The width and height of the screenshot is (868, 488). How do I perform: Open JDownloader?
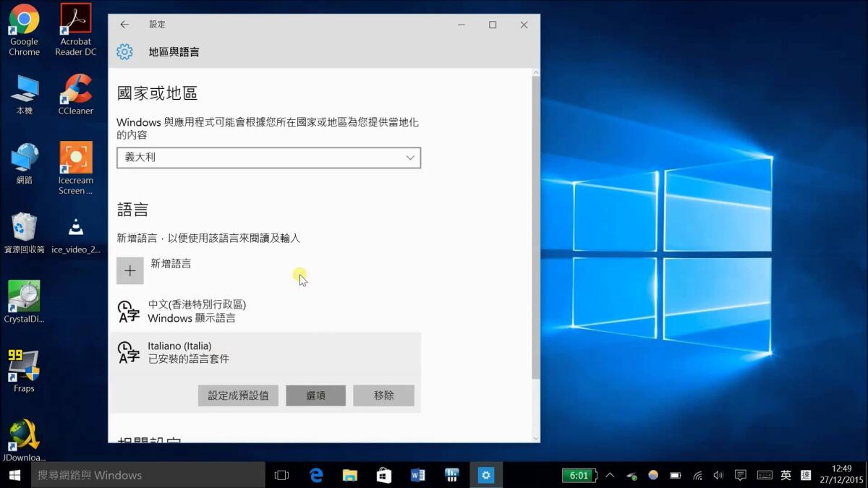point(24,434)
